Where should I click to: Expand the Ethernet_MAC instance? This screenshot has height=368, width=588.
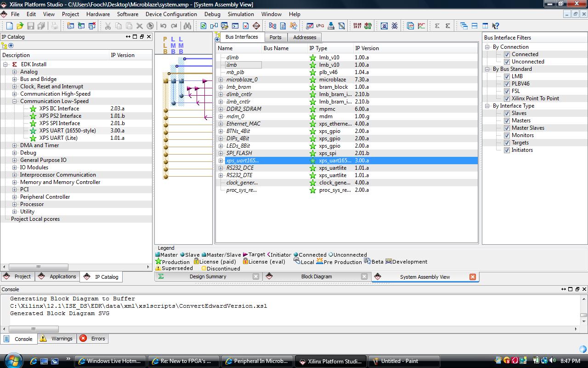point(221,124)
